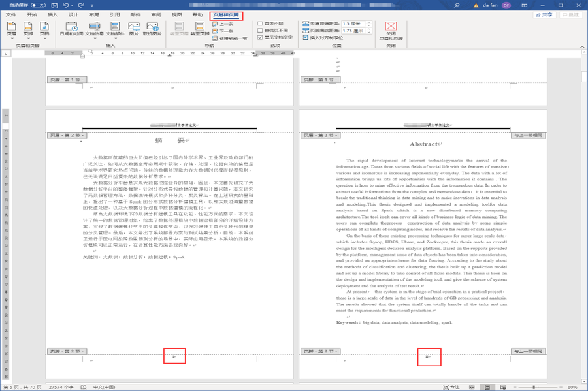This screenshot has width=588, height=391.
Task: Open the 页脚 (Footer) dropdown
Action: click(27, 29)
